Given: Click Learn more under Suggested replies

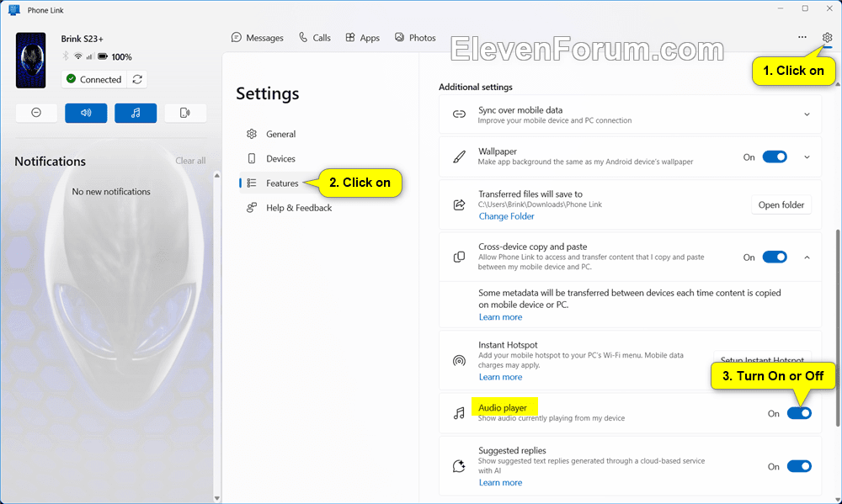Looking at the screenshot, I should click(x=500, y=482).
